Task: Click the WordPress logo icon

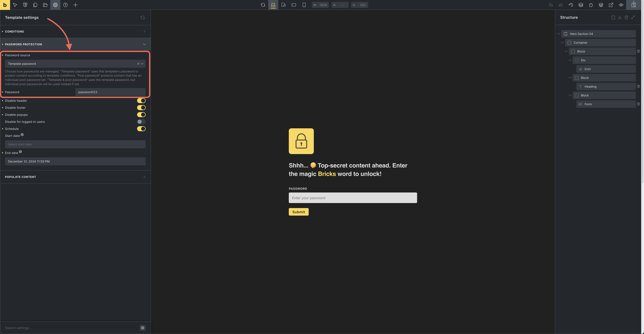Action: point(601,5)
